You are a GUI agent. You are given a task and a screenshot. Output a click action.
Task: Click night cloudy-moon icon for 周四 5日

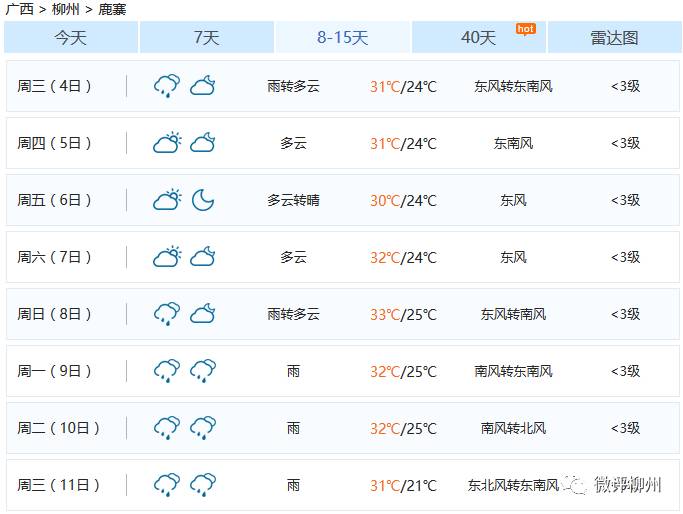click(x=203, y=143)
